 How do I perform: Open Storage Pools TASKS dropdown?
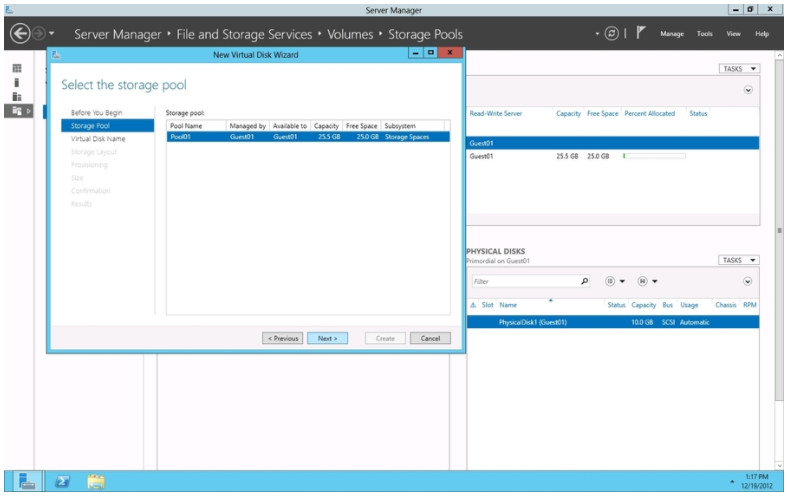click(x=739, y=68)
